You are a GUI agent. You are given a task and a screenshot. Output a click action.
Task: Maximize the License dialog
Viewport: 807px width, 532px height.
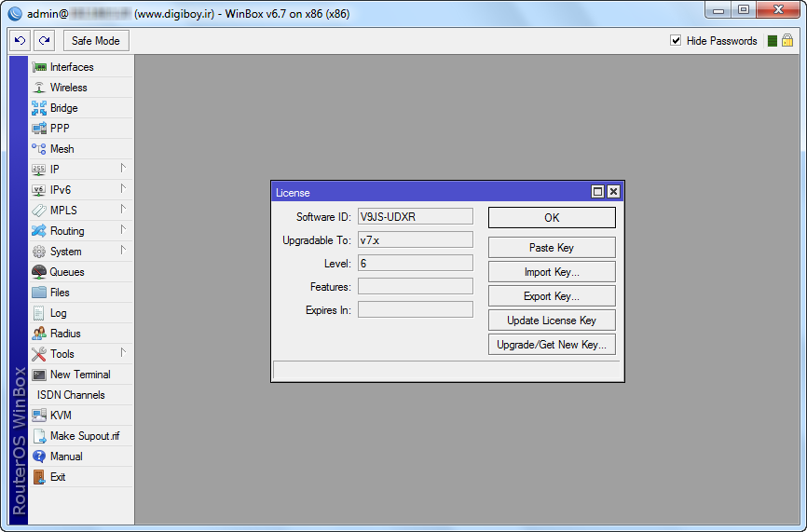coord(597,192)
